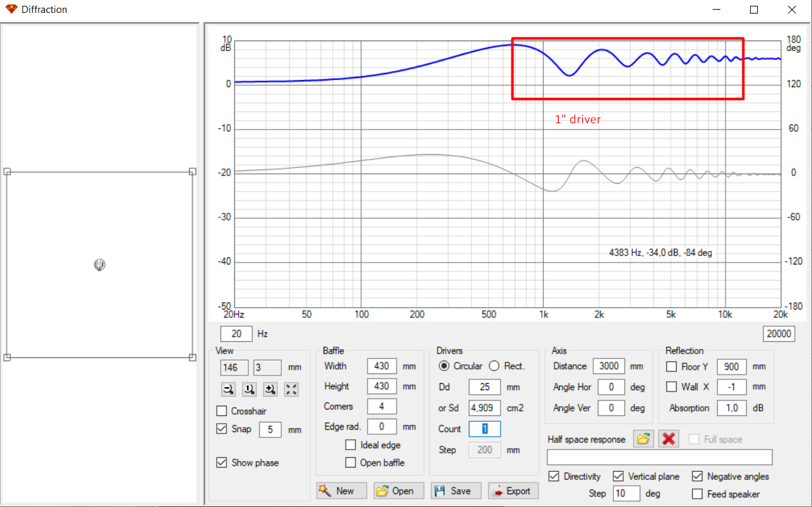Toggle the Snap checkbox
This screenshot has height=507, width=812.
click(x=222, y=428)
